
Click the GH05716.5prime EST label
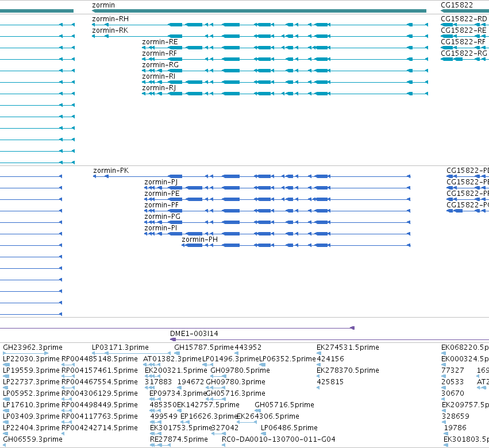coord(284,405)
